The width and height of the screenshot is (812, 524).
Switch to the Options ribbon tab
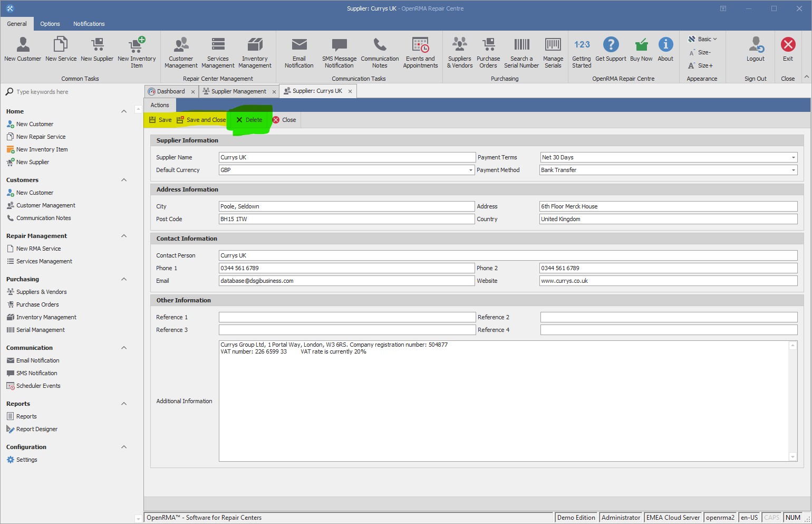(50, 24)
